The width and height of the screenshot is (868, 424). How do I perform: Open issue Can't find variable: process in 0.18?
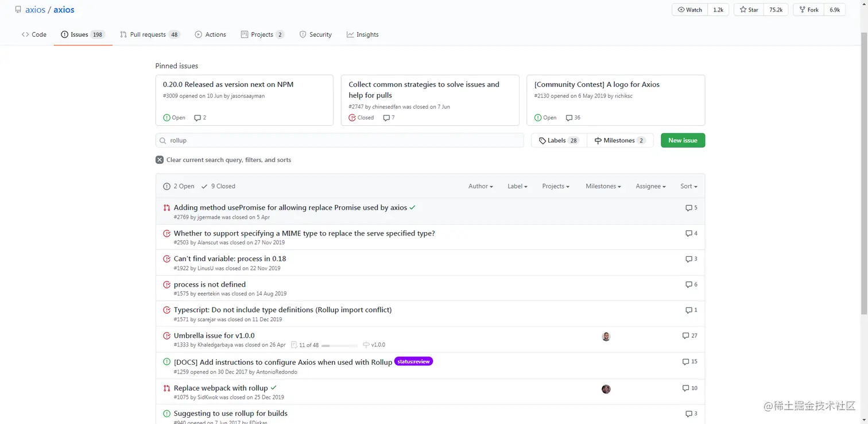pyautogui.click(x=230, y=259)
